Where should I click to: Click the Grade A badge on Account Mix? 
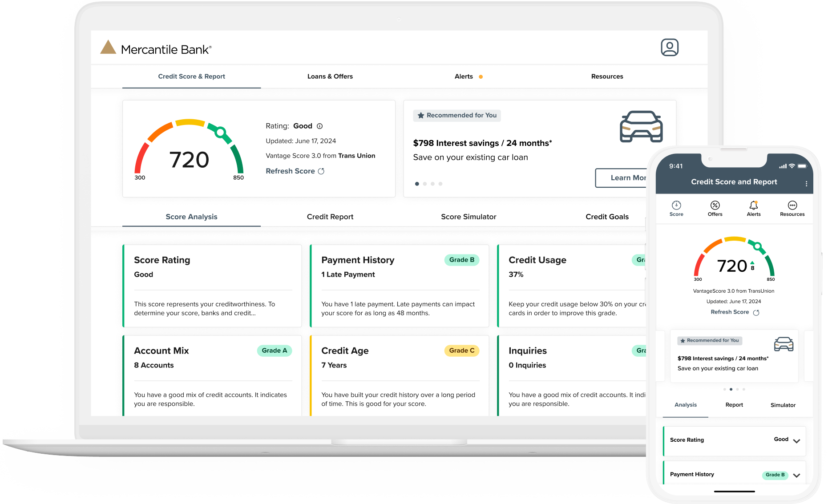click(274, 351)
